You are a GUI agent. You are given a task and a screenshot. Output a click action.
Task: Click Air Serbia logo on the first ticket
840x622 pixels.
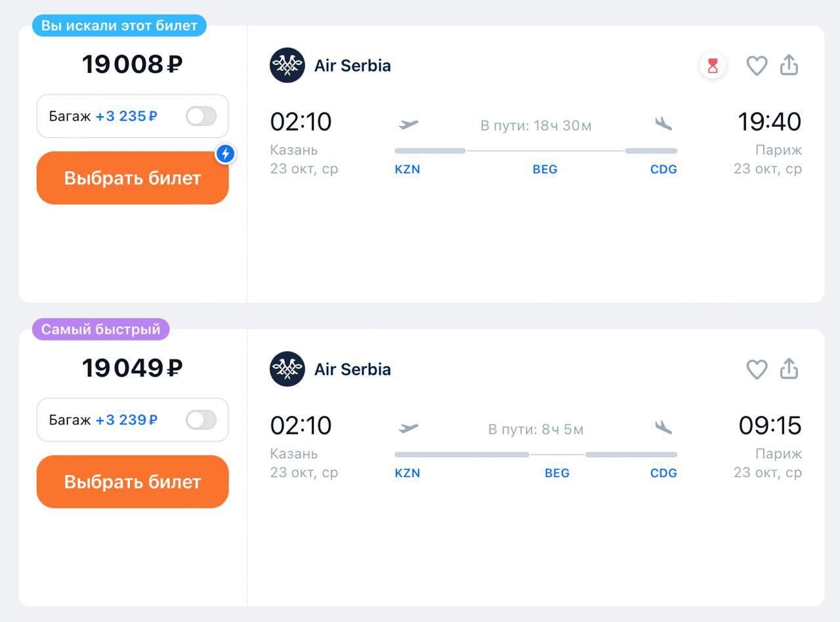(x=287, y=66)
